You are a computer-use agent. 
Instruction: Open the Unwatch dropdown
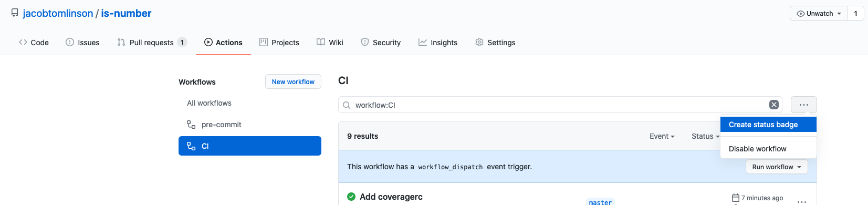point(819,14)
